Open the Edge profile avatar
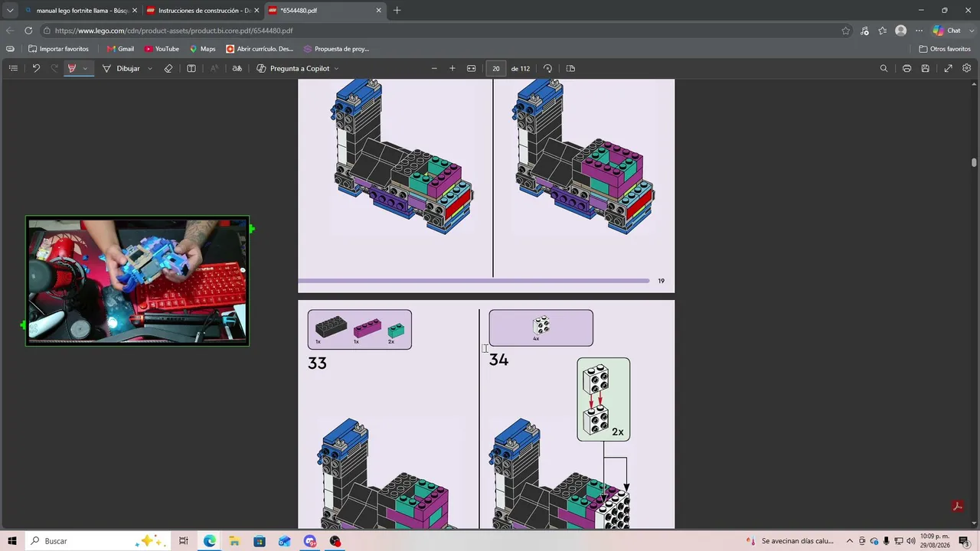Viewport: 980px width, 551px height. coord(901,31)
